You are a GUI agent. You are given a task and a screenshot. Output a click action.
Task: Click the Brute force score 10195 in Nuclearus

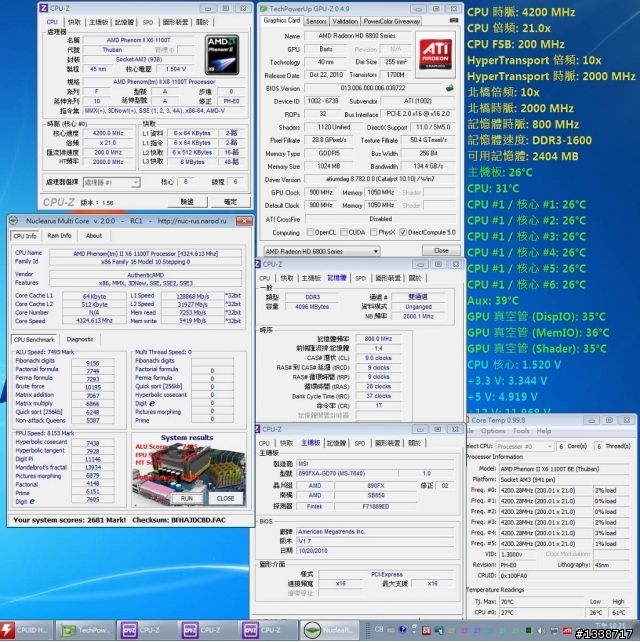93,387
